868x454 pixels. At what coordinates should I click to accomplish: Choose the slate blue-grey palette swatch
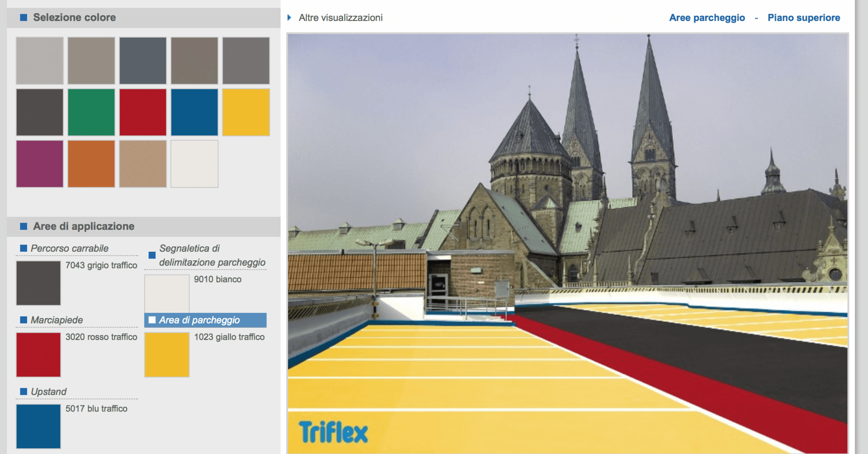pyautogui.click(x=143, y=61)
